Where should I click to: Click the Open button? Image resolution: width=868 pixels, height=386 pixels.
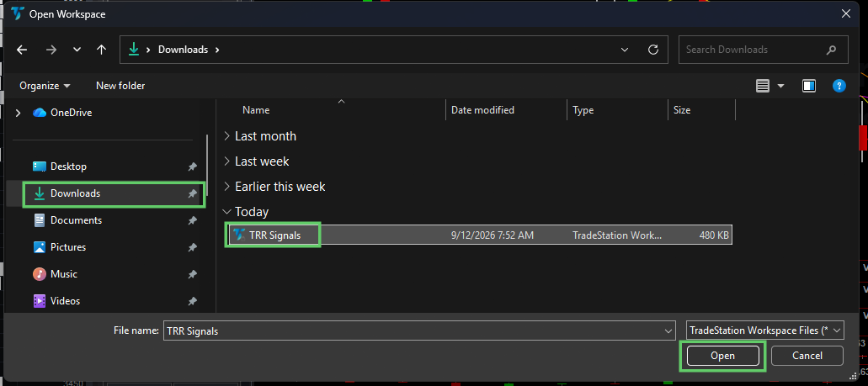coord(722,356)
